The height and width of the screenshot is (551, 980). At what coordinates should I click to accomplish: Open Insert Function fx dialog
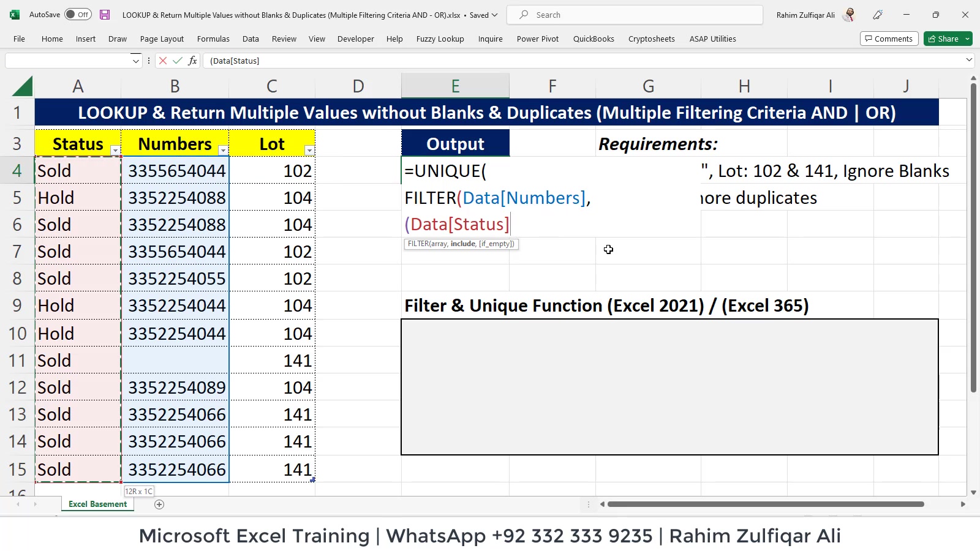tap(192, 61)
